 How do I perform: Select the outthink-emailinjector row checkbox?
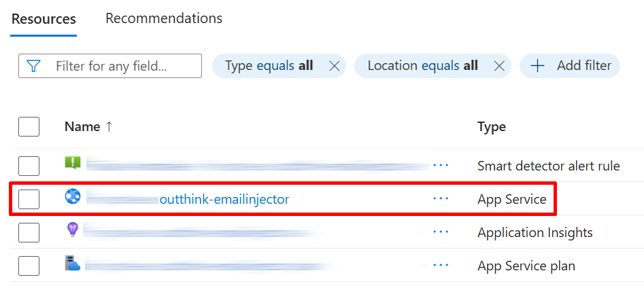click(29, 199)
